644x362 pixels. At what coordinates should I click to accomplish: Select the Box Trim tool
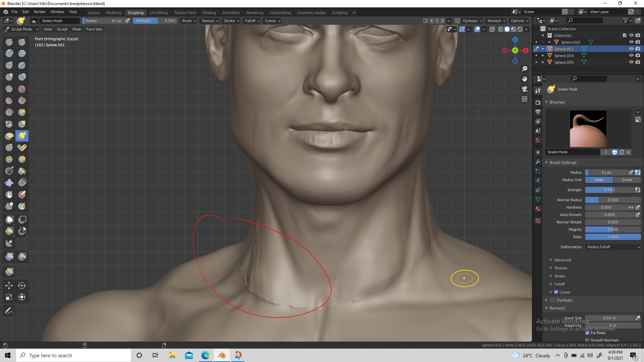coord(22,231)
